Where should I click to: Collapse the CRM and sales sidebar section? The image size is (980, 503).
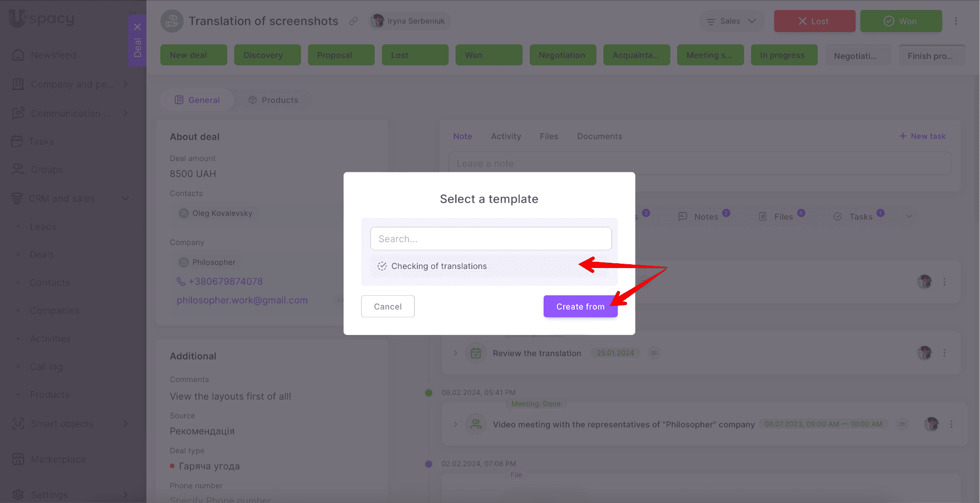tap(125, 198)
